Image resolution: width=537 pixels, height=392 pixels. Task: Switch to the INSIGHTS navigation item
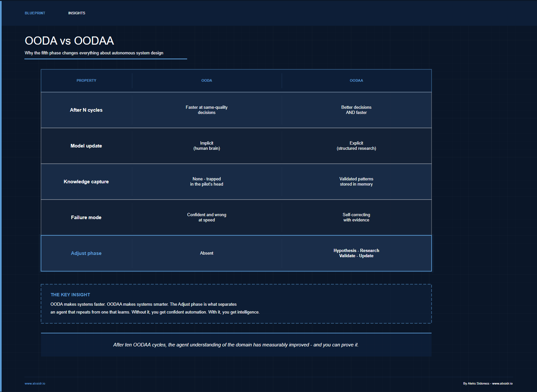pos(76,13)
